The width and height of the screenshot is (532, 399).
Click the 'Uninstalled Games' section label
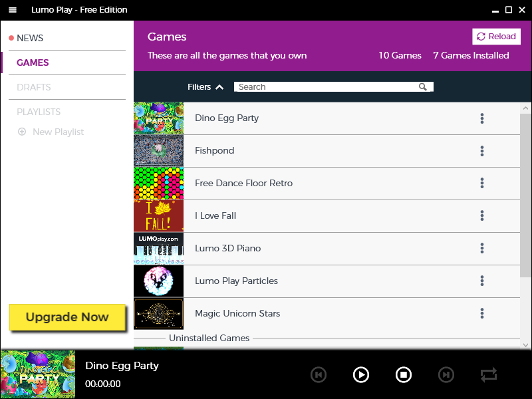point(209,338)
